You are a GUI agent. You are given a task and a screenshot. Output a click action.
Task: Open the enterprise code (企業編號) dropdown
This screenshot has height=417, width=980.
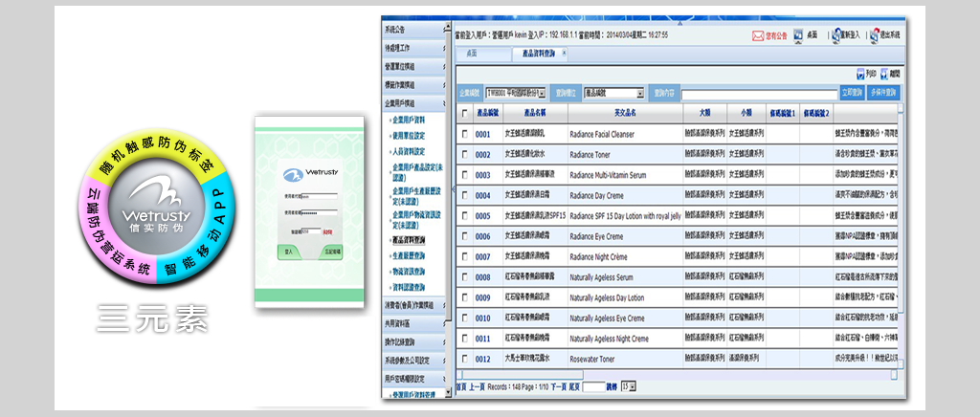(x=542, y=93)
